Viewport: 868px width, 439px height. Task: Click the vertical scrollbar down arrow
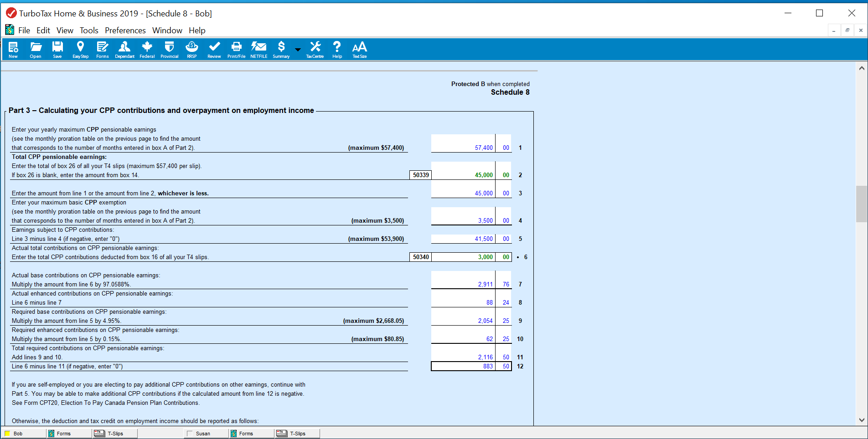tap(861, 420)
